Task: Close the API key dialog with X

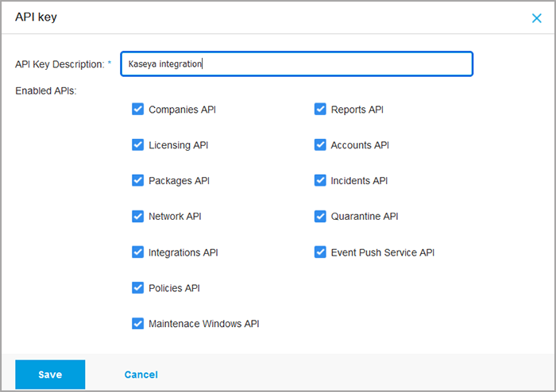Action: [x=537, y=17]
